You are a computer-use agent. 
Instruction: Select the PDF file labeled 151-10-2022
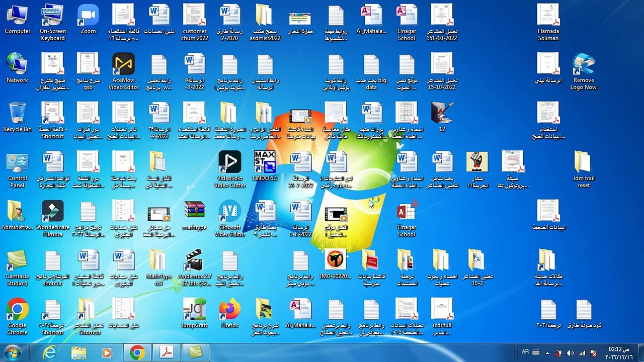(442, 23)
